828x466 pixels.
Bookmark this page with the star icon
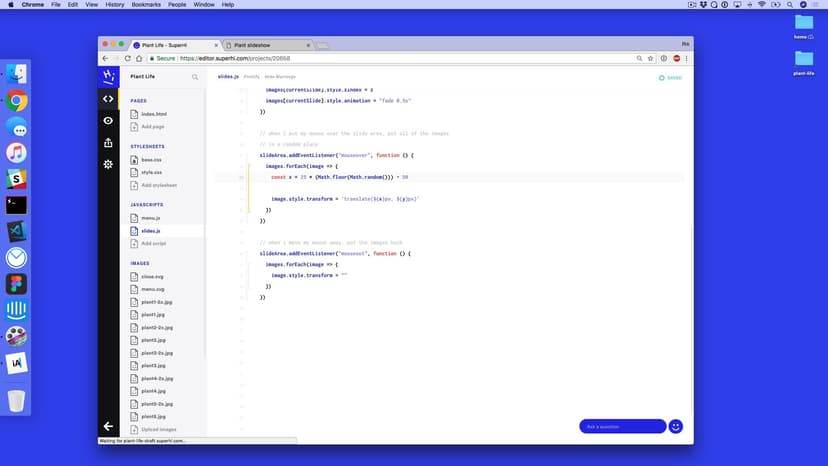coord(652,59)
